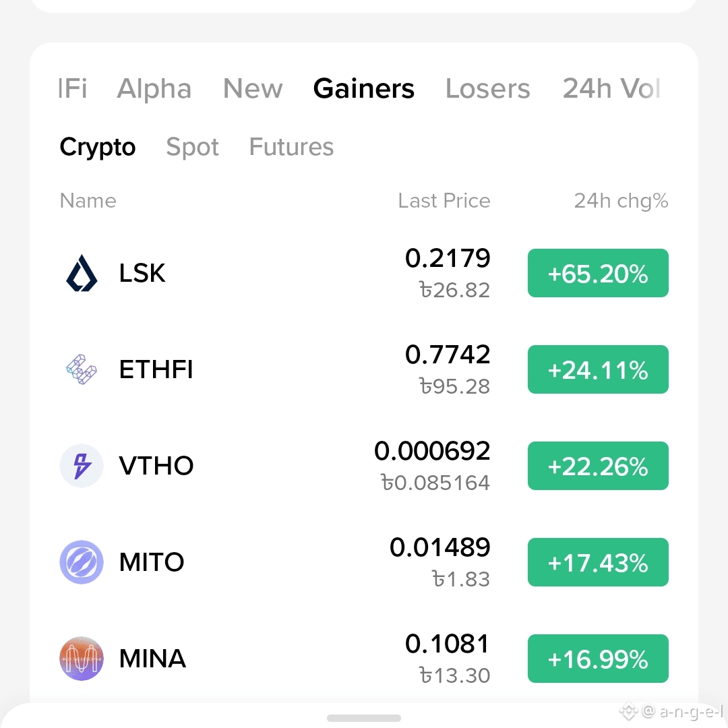This screenshot has width=728, height=728.
Task: Switch to the Alpha tab
Action: point(154,88)
